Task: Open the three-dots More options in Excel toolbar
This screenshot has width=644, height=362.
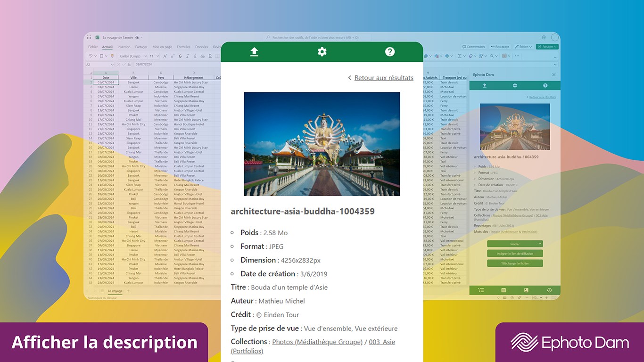Action: pyautogui.click(x=517, y=56)
